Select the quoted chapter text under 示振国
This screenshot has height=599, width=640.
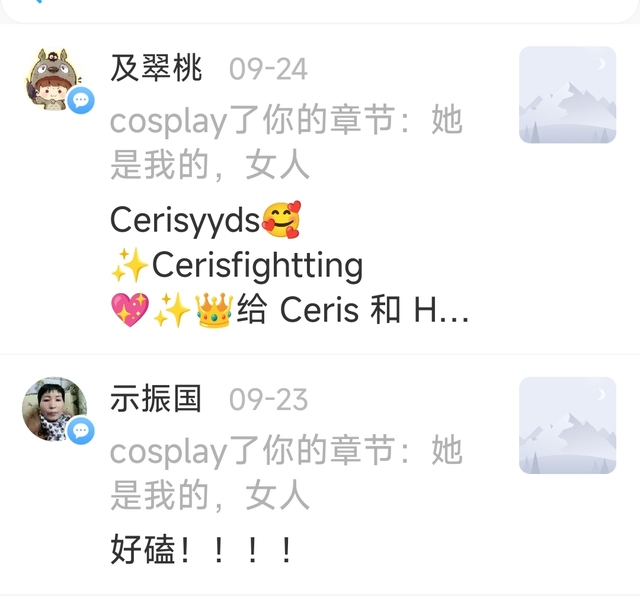[286, 472]
